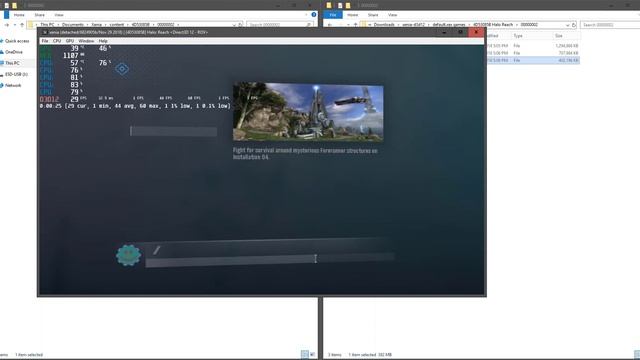
Task: Click the Downloads breadcrumb in the right address bar
Action: tap(384, 25)
